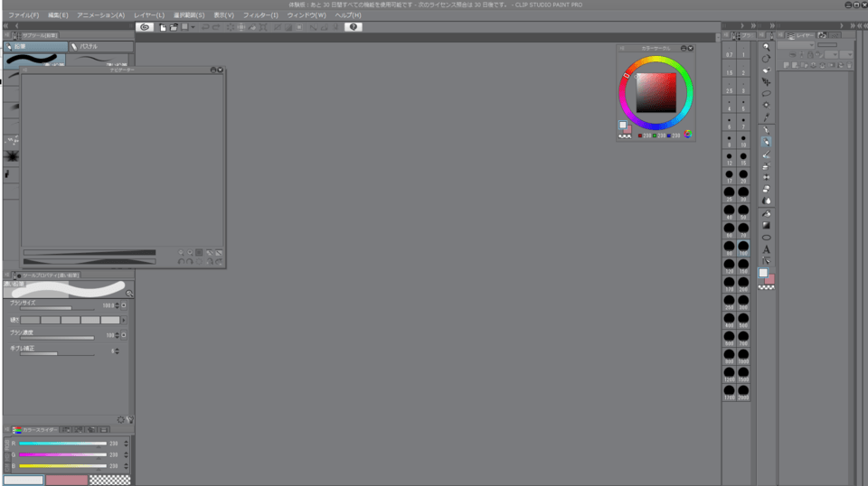Click the New document icon in command bar
The width and height of the screenshot is (868, 486).
pos(162,27)
